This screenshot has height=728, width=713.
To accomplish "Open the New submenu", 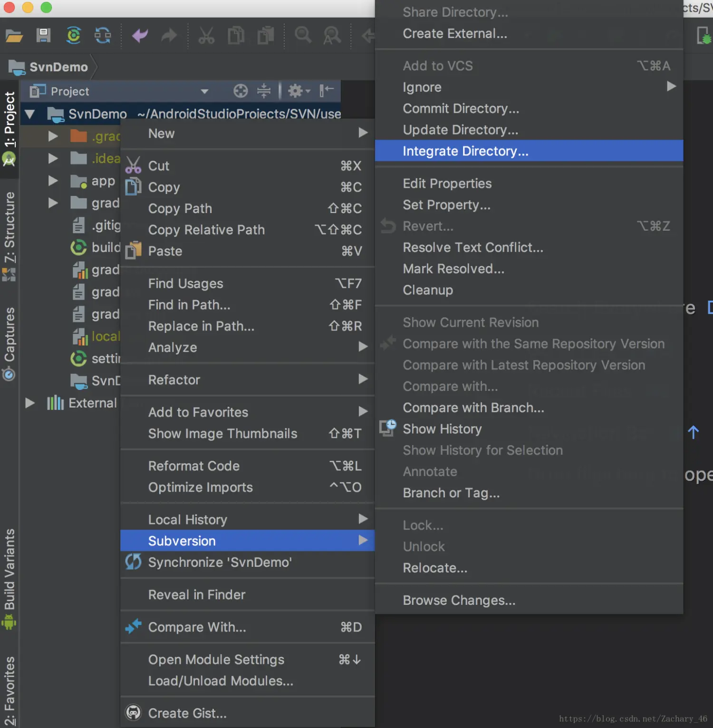I will point(247,134).
